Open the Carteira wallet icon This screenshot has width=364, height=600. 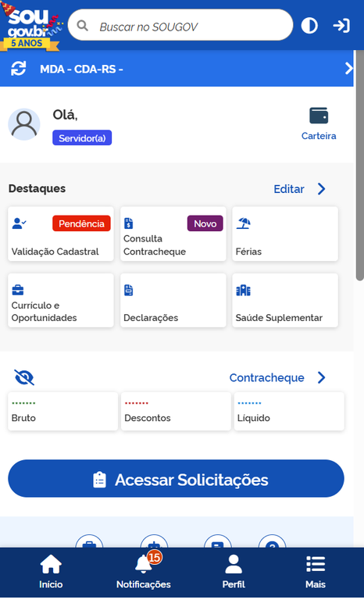coord(319,116)
